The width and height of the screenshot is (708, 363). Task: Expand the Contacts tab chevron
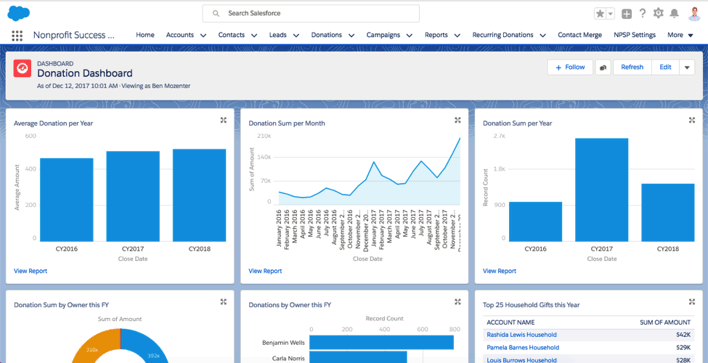pyautogui.click(x=254, y=35)
